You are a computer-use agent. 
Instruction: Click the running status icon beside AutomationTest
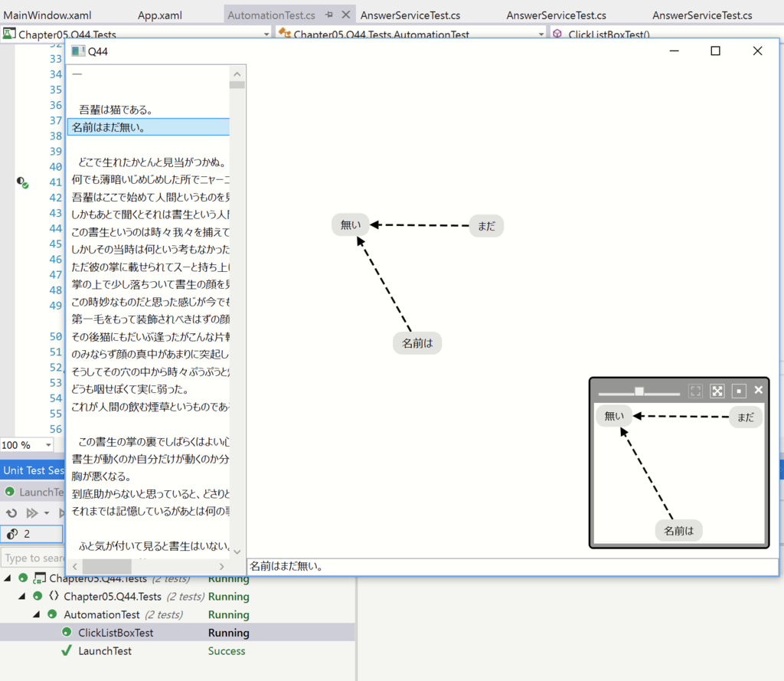click(x=52, y=614)
